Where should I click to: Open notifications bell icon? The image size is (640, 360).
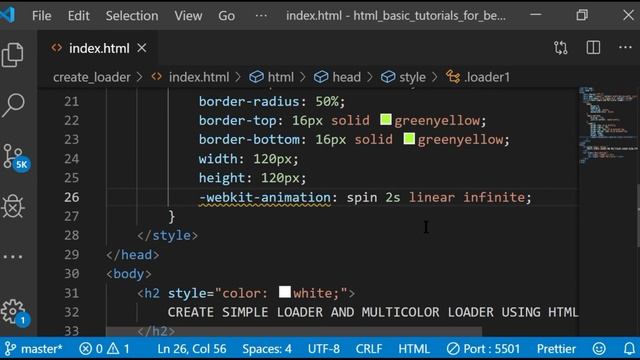629,349
